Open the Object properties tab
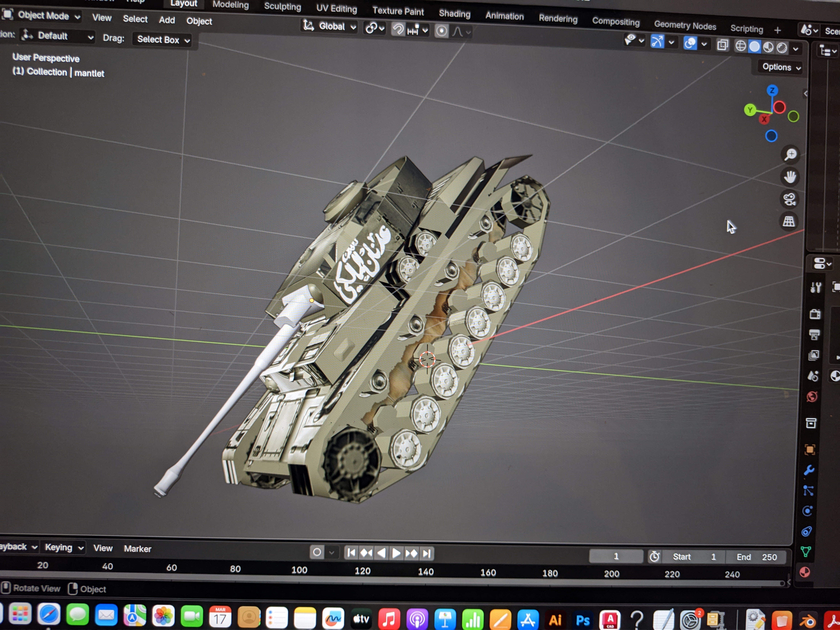The width and height of the screenshot is (840, 630). (810, 450)
